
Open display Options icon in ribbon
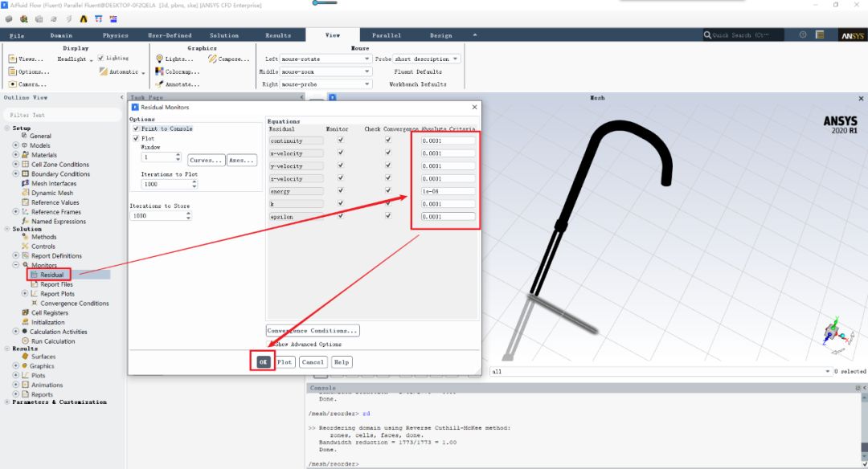(x=12, y=71)
